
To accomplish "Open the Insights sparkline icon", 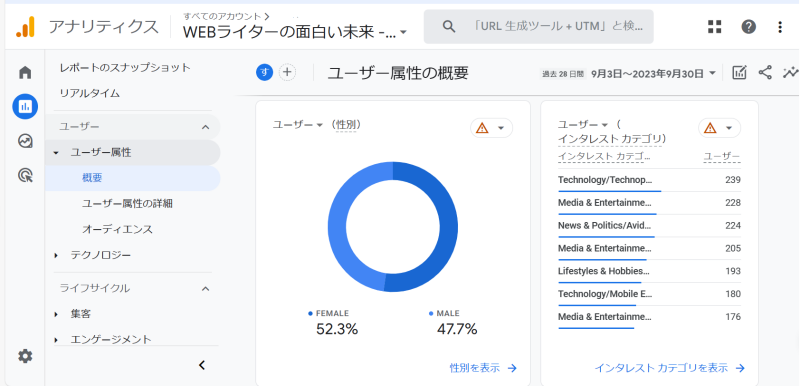I will [790, 73].
